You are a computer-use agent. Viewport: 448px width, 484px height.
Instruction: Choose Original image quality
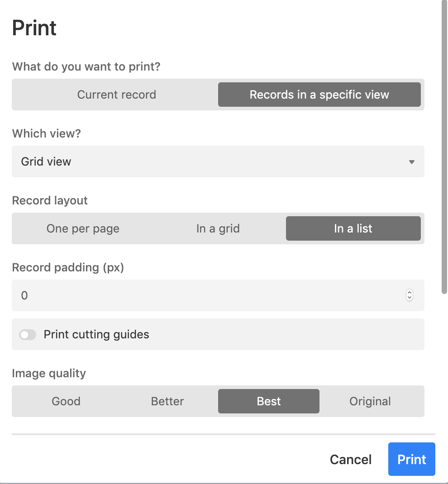click(x=370, y=401)
